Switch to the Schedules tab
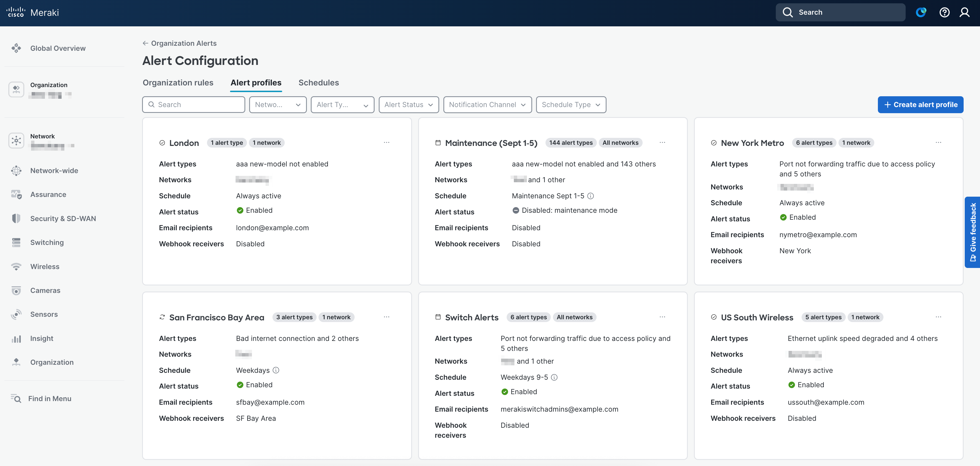Viewport: 980px width, 466px height. (x=319, y=83)
